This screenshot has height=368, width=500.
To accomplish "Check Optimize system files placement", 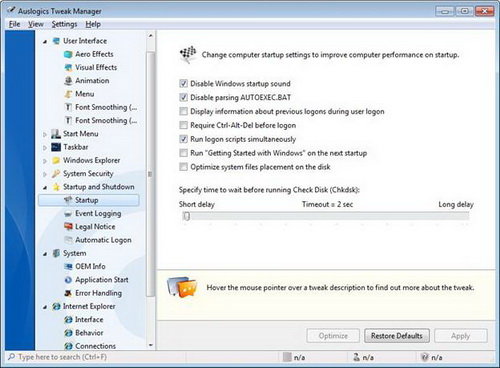I will (x=183, y=167).
